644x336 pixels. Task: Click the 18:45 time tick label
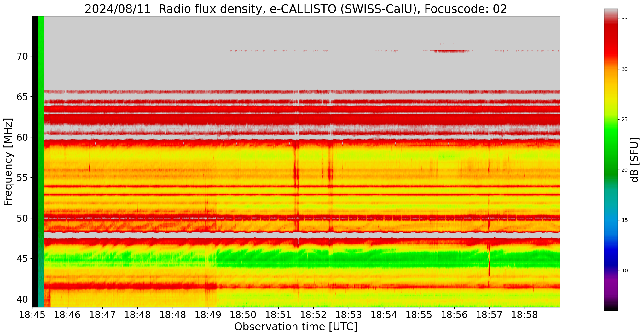pyautogui.click(x=32, y=315)
